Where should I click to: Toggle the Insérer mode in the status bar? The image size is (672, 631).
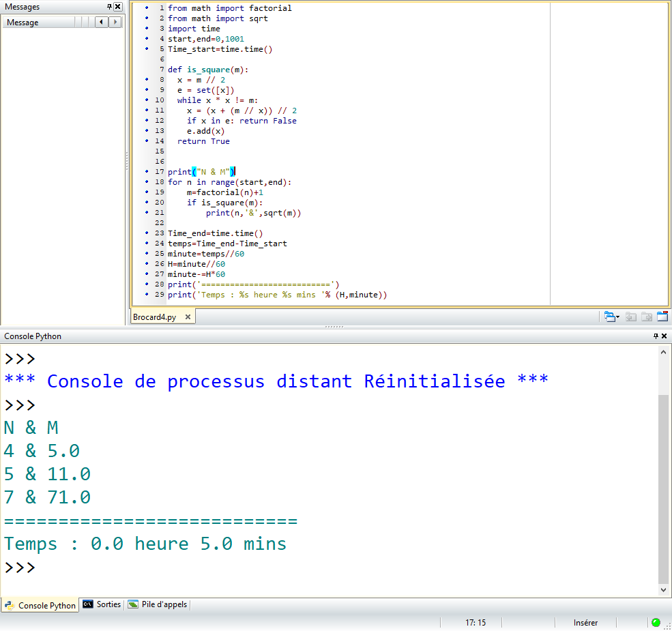click(585, 622)
